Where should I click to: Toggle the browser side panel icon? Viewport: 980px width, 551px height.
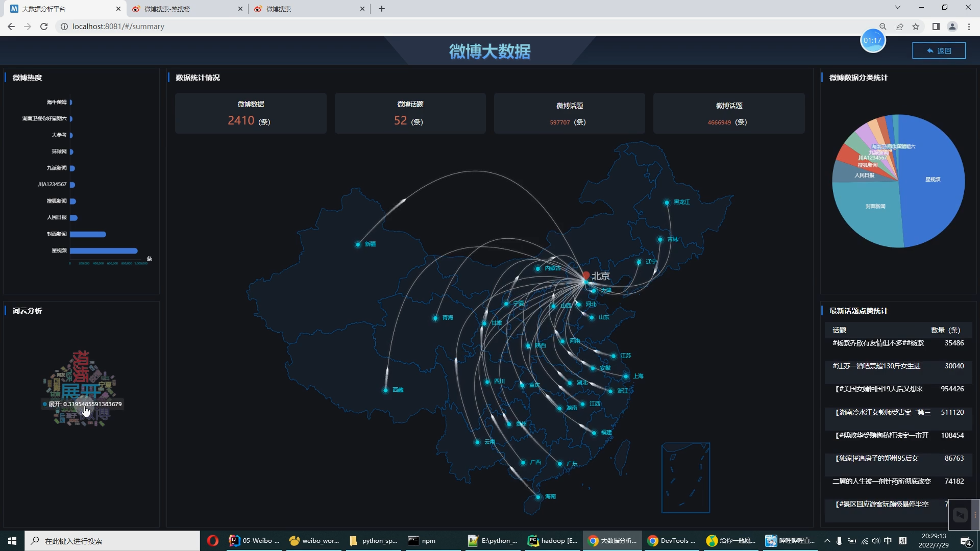point(936,27)
